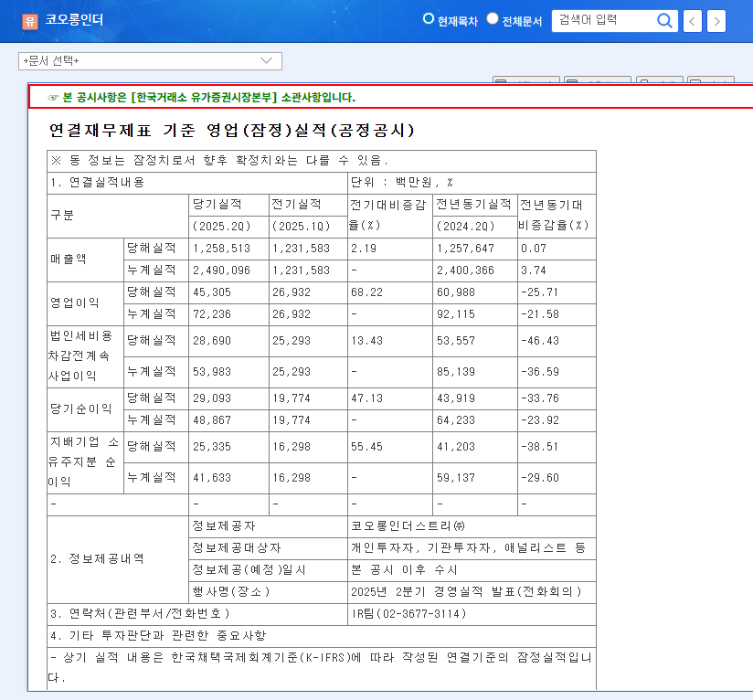This screenshot has height=700, width=753.
Task: Click the right arrow navigation icon
Action: click(716, 21)
